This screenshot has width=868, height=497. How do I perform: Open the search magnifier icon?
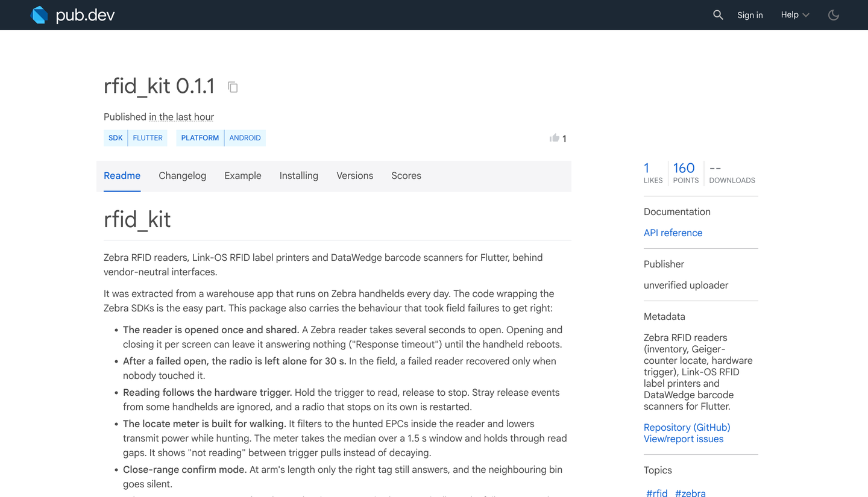point(718,15)
